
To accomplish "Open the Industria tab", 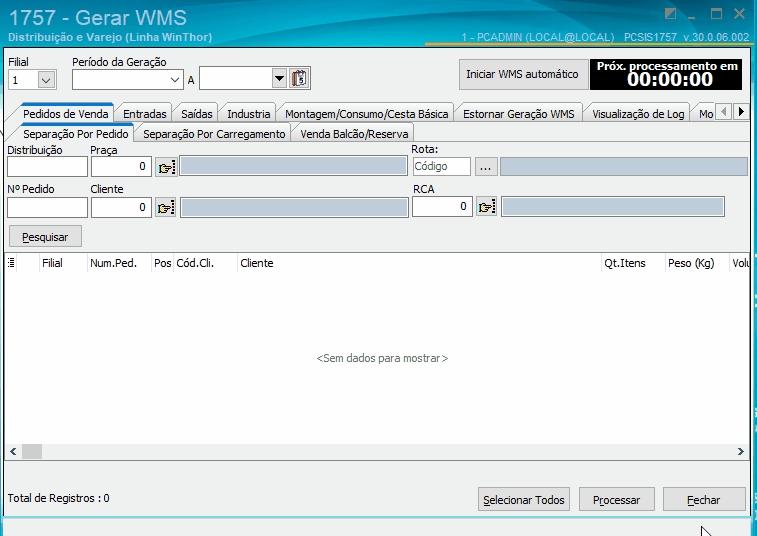I will 249,114.
